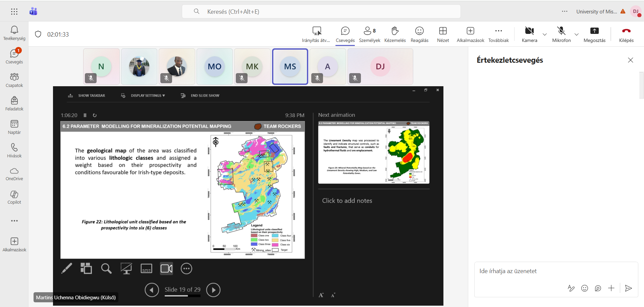Close the Értekezletcsevegés chat panel
Viewport: 644px width, 307px height.
click(x=631, y=60)
